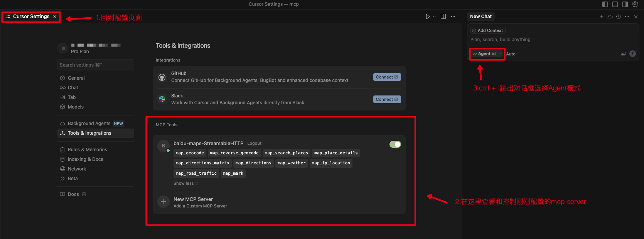Add a New MCP Server
The image size is (644, 239).
[193, 202]
